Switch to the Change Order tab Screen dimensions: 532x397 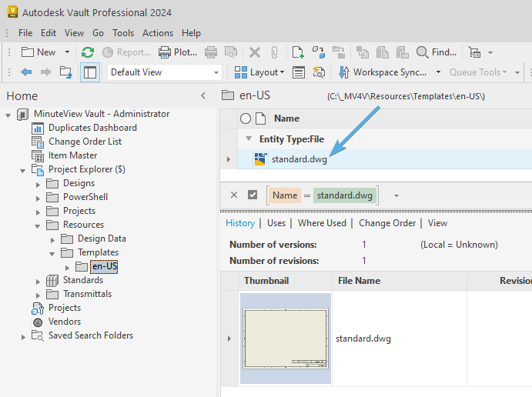pos(387,223)
